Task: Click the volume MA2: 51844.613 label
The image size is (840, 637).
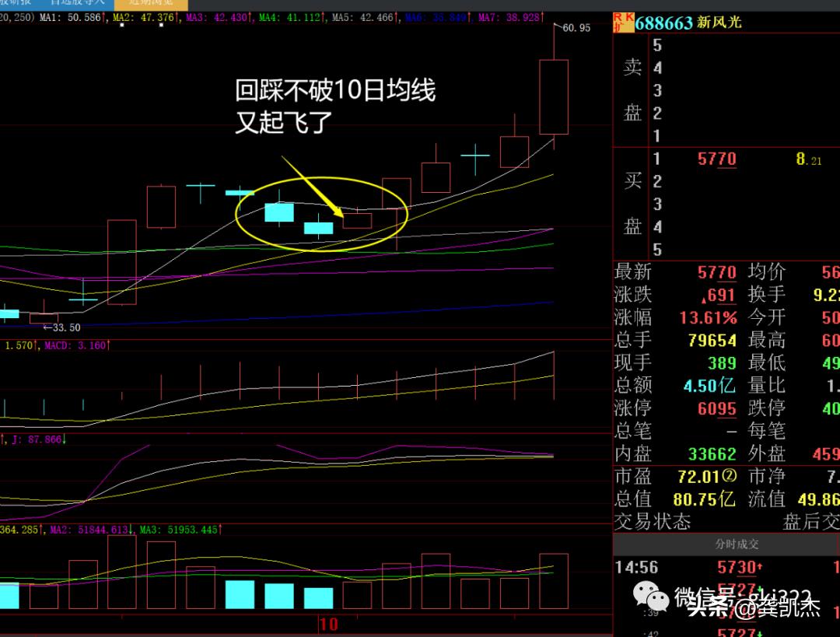Action: pyautogui.click(x=91, y=530)
